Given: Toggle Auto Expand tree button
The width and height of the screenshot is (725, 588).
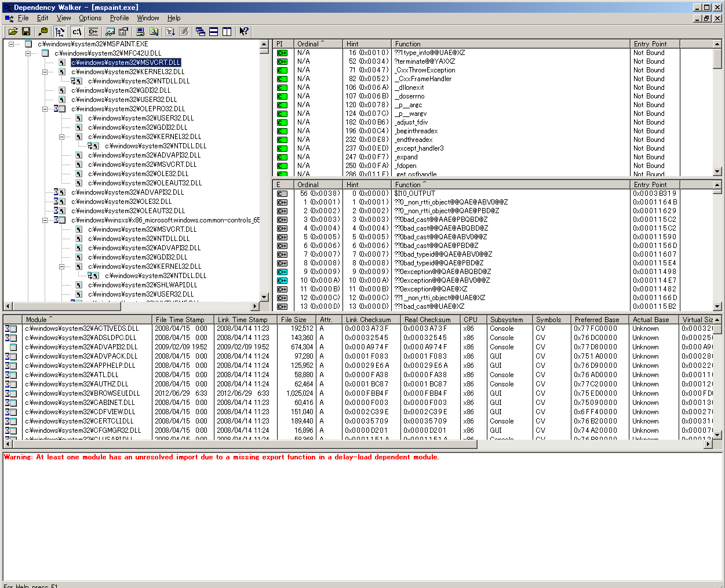Looking at the screenshot, I should click(x=60, y=32).
